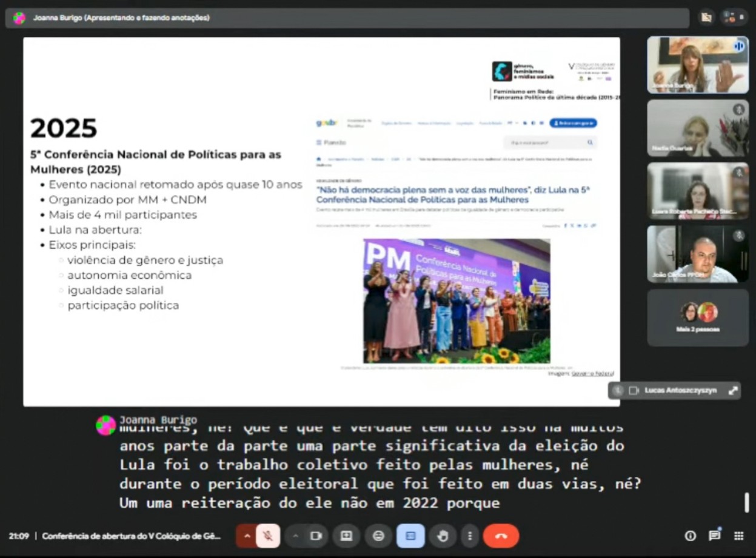
Task: Raise hand using the hand icon
Action: tap(443, 536)
